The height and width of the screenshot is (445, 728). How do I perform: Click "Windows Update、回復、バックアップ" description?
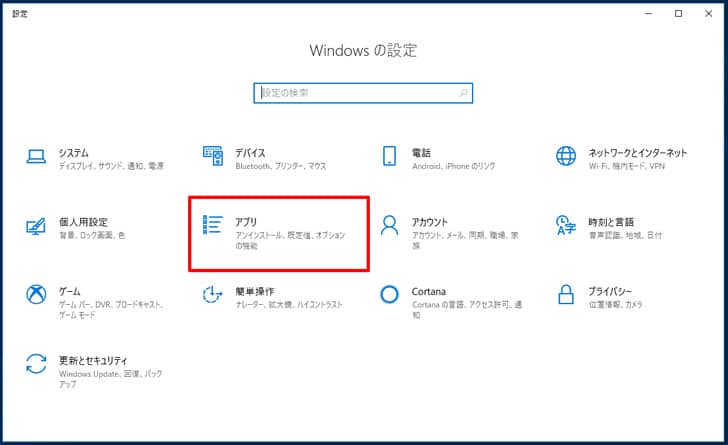pyautogui.click(x=110, y=379)
